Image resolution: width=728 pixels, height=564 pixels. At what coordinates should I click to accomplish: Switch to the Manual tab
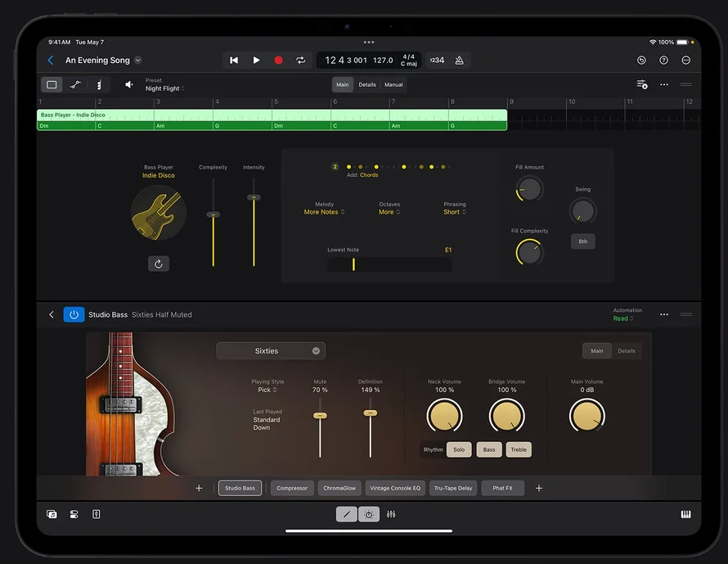(x=393, y=84)
